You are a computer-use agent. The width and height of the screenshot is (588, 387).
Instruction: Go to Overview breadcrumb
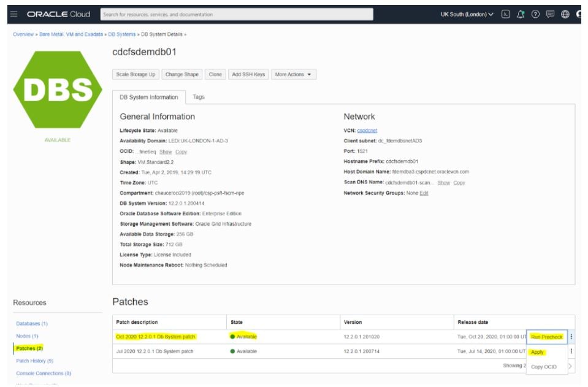23,34
